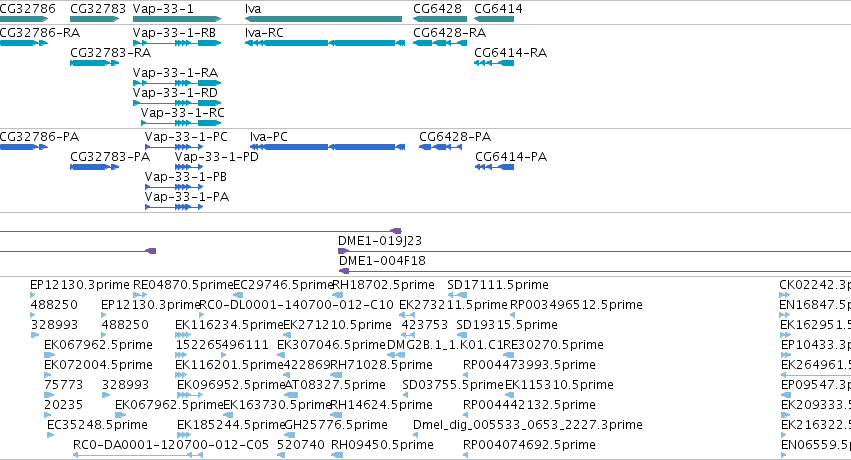This screenshot has width=851, height=460.
Task: Open protein label Vap-33-1-PB
Action: pyautogui.click(x=186, y=177)
